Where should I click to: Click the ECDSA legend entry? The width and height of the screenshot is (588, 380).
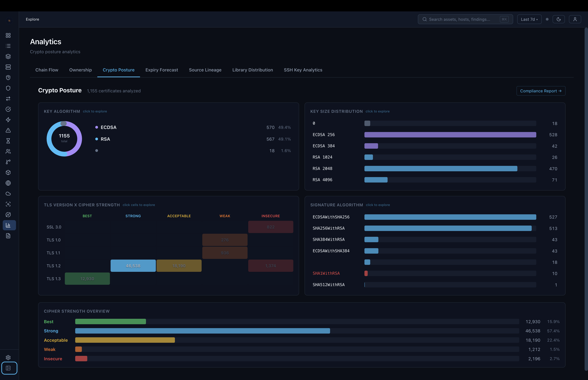pyautogui.click(x=193, y=127)
